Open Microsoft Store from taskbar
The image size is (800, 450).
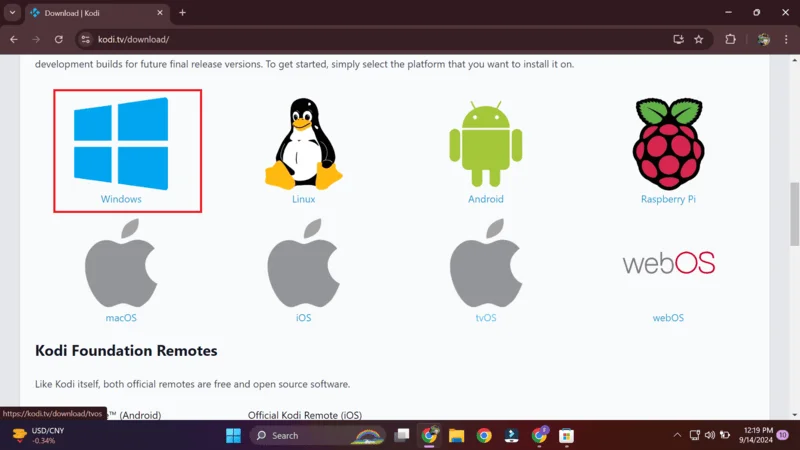coord(566,436)
